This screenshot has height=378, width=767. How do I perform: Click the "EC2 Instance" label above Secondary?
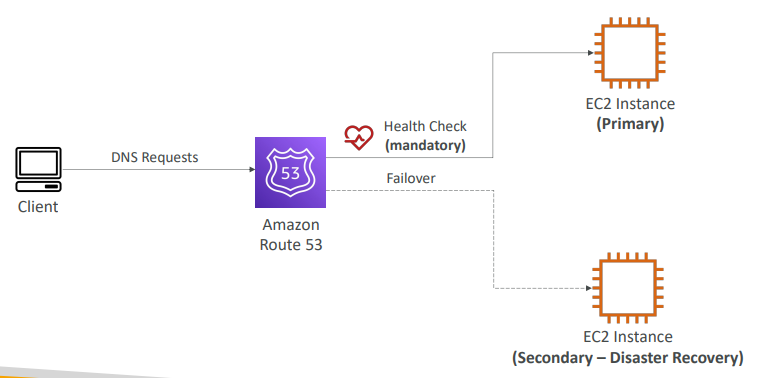tap(628, 337)
